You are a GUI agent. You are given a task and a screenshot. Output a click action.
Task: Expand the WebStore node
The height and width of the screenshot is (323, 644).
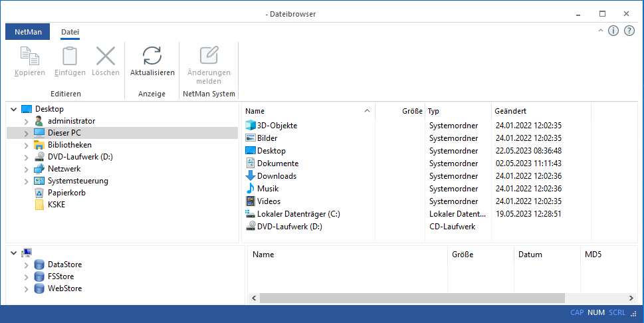point(27,289)
